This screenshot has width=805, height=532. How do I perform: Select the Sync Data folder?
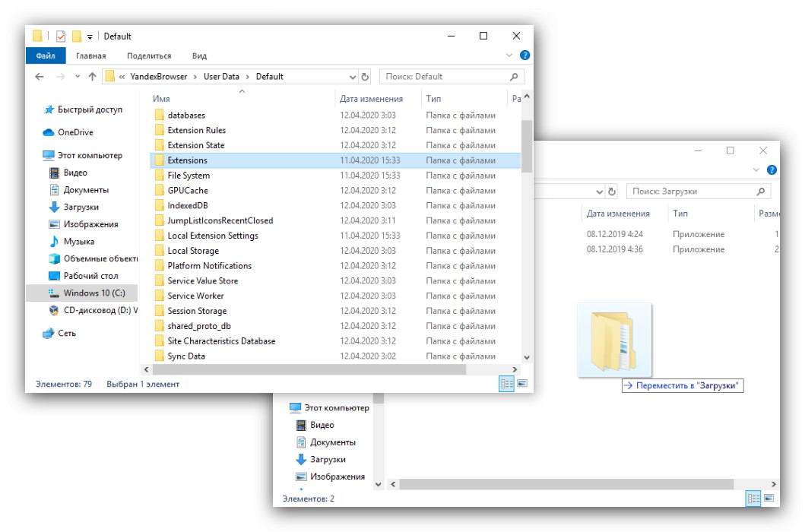pos(185,356)
